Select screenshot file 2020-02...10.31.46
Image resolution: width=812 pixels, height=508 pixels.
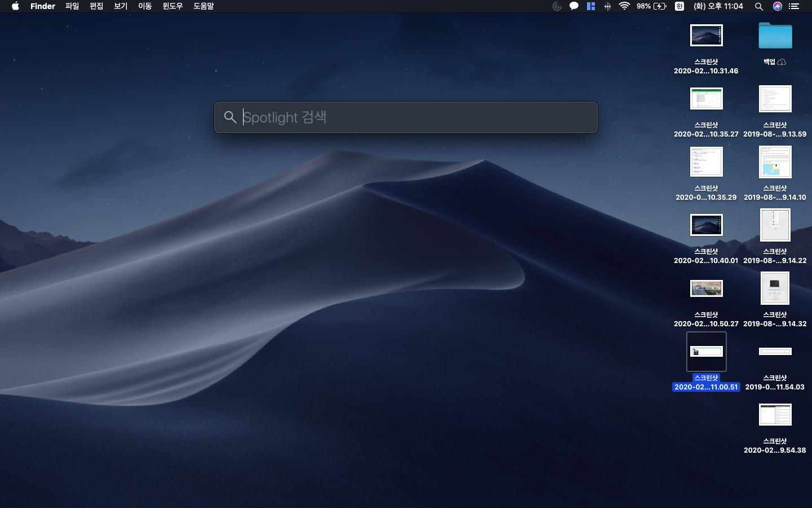tap(707, 36)
